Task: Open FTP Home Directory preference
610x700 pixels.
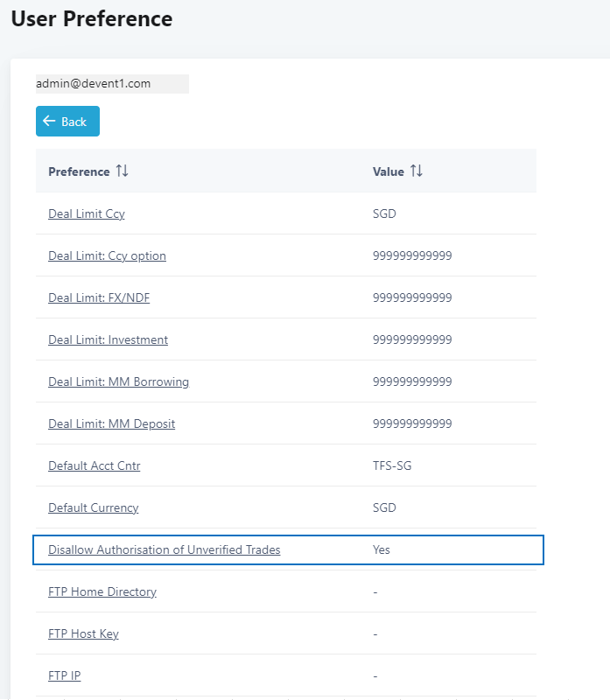Action: (102, 591)
